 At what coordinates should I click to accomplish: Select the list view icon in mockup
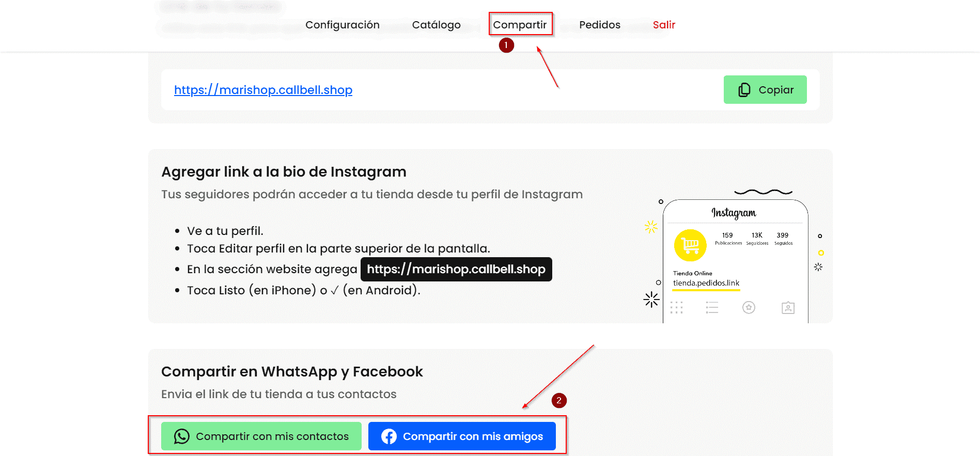(x=712, y=308)
